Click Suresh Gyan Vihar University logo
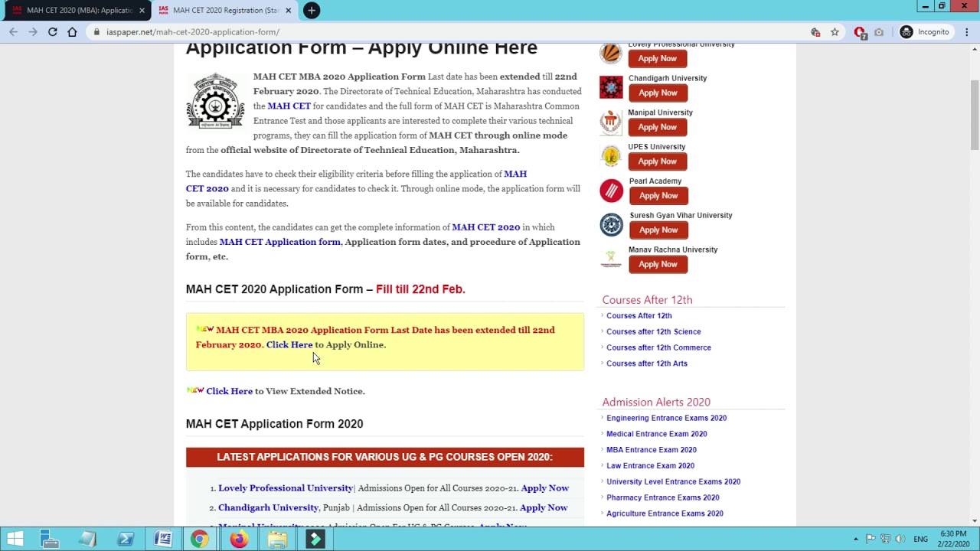980x551 pixels. click(611, 224)
